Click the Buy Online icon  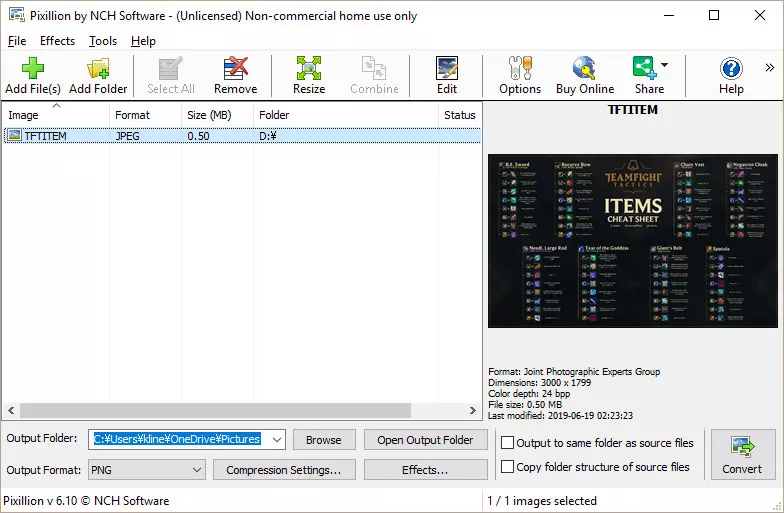pos(584,68)
